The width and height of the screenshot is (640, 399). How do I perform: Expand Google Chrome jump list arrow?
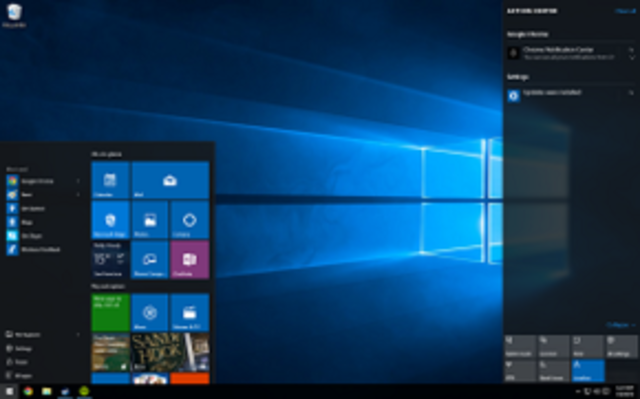(x=78, y=181)
